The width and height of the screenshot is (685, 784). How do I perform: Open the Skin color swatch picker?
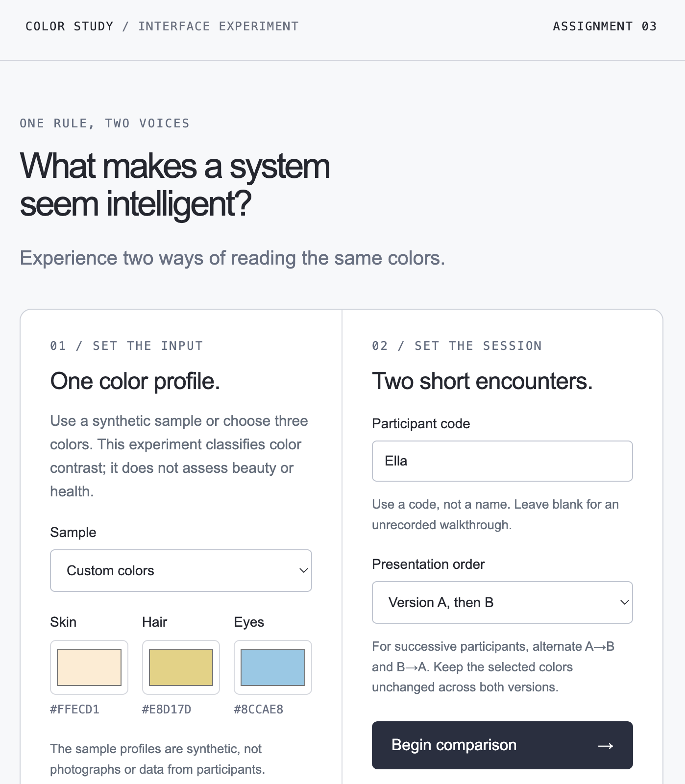[89, 667]
